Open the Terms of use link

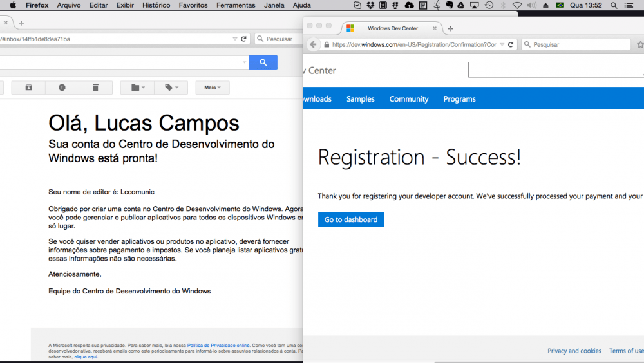click(x=627, y=351)
